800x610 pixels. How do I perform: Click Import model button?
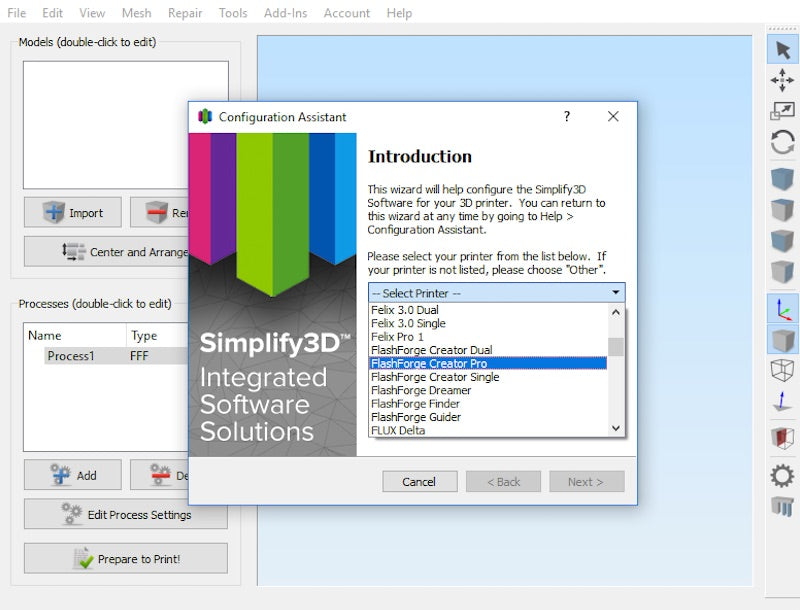click(x=73, y=212)
